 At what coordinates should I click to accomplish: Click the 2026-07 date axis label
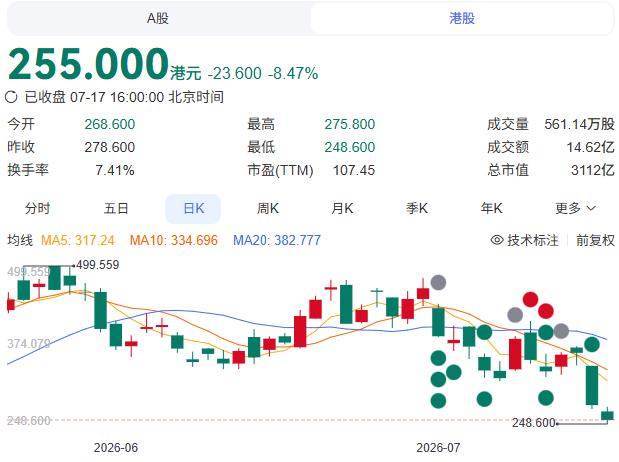438,448
